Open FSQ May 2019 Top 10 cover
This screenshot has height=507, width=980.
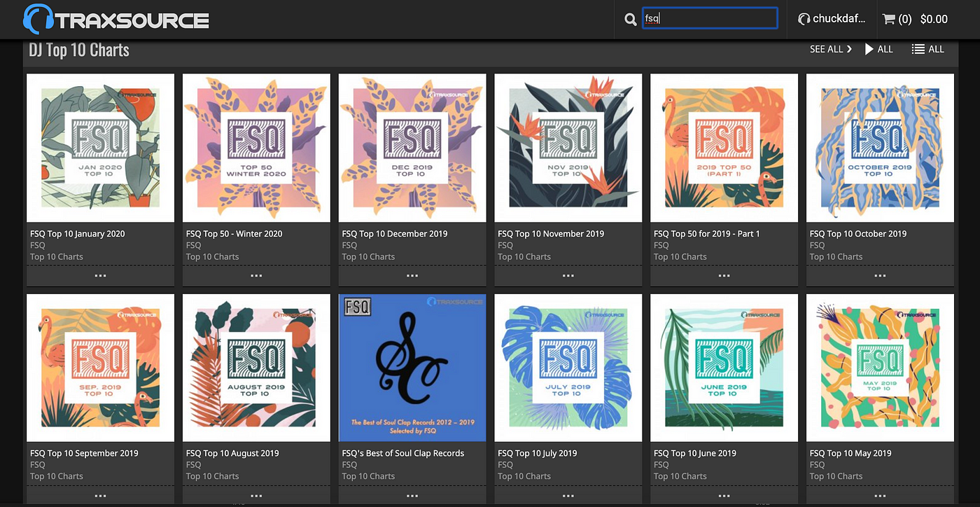[881, 368]
